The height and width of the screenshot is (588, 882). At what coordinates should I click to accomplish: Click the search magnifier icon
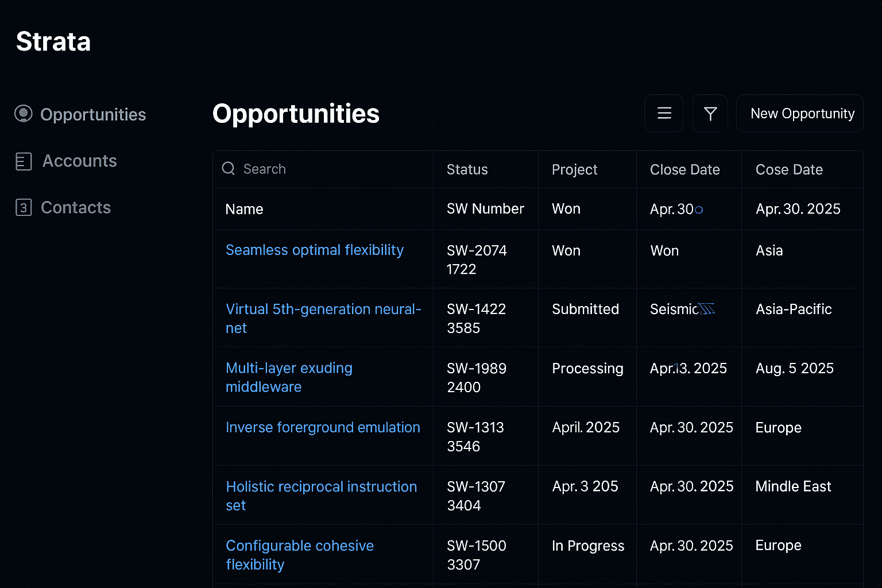coord(229,169)
